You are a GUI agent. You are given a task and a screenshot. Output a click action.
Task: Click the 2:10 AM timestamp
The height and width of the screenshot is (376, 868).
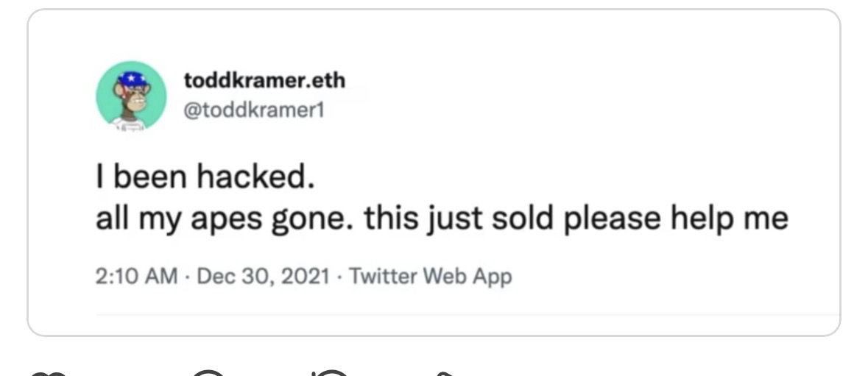[x=137, y=277]
